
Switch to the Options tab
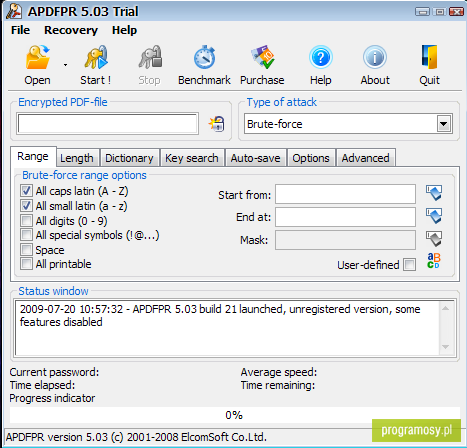311,158
